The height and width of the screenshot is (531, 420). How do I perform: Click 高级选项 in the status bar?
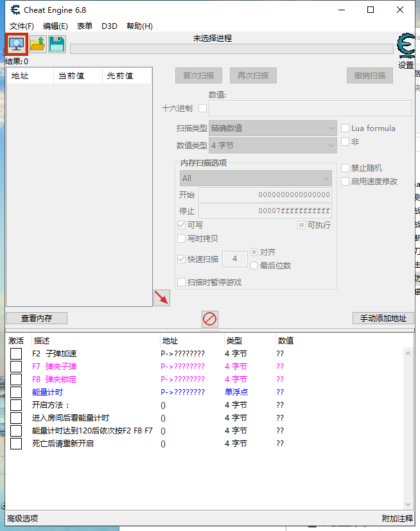pyautogui.click(x=22, y=518)
